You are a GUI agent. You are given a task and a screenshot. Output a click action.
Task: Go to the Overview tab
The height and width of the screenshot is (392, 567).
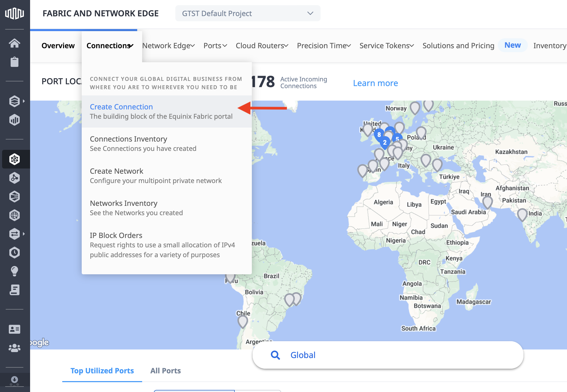point(58,46)
